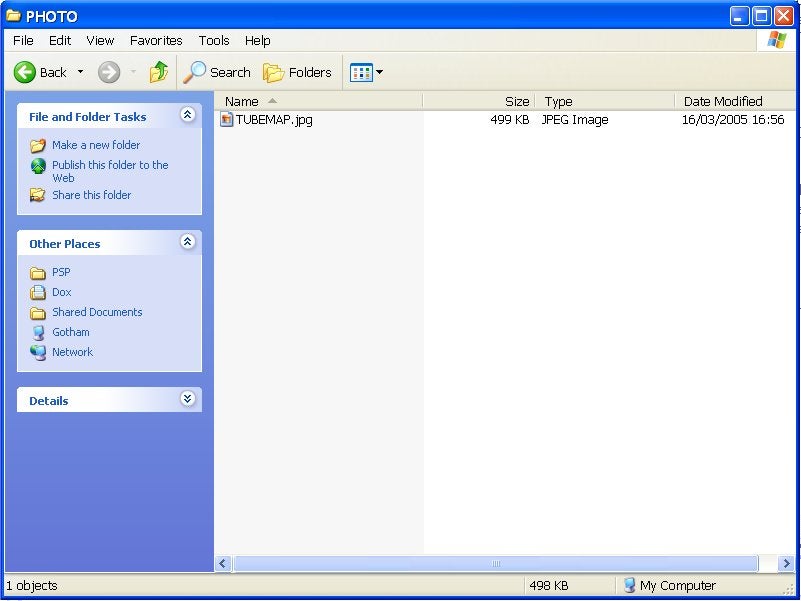The width and height of the screenshot is (801, 601).
Task: Open the File menu
Action: 23,40
